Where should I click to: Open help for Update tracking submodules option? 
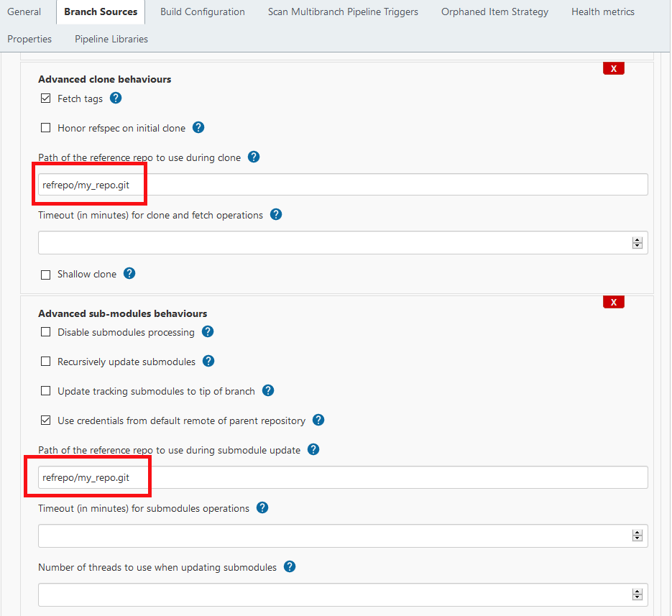[268, 391]
